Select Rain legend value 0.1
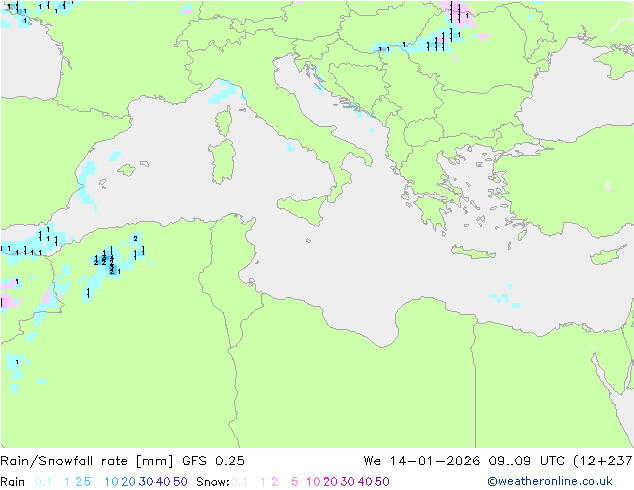This screenshot has width=634, height=490. pos(43,482)
